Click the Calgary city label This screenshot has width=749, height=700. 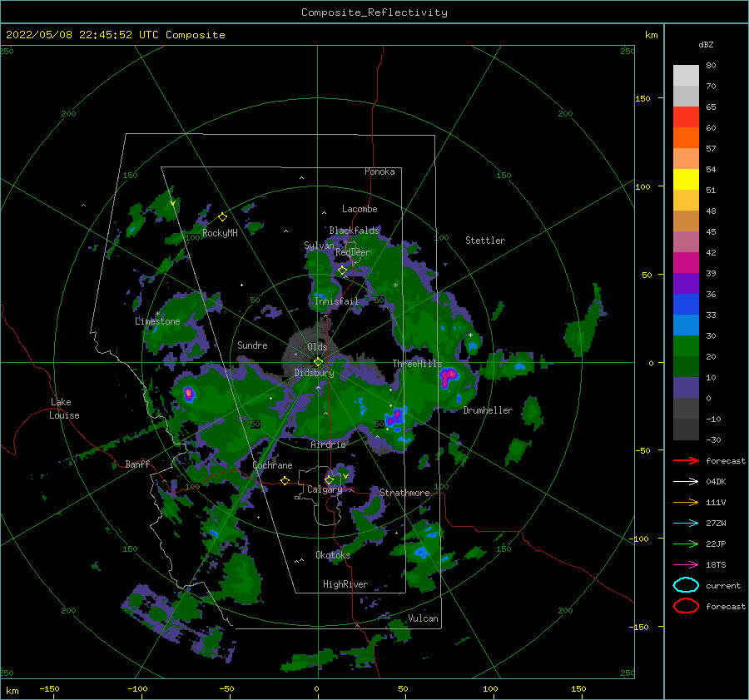(325, 489)
